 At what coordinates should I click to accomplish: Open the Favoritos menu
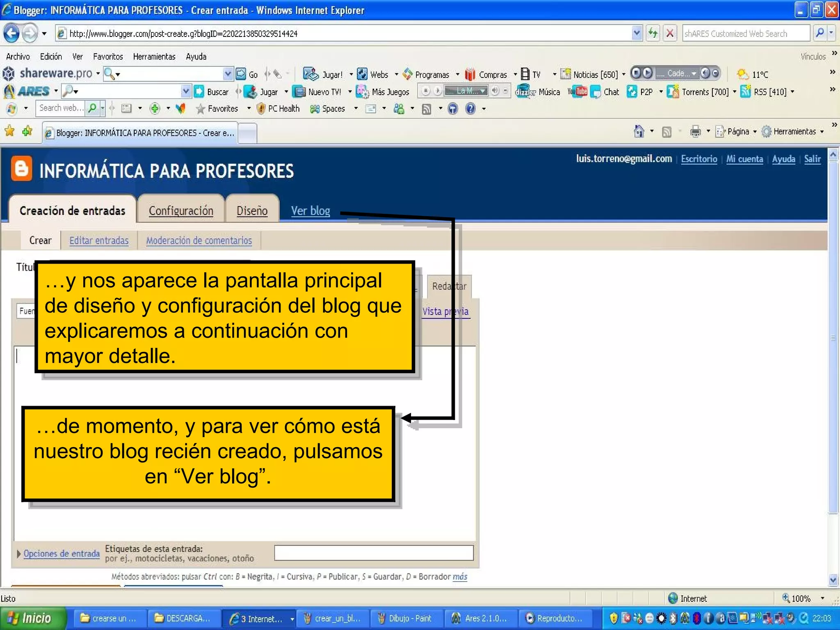(108, 57)
